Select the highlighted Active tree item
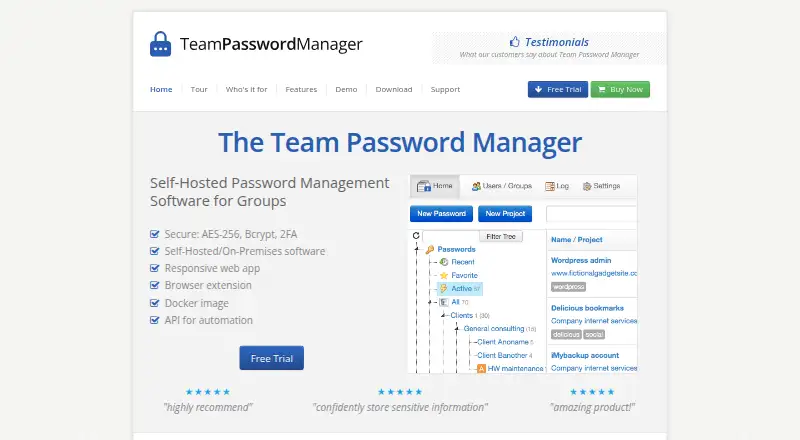The image size is (800, 440). point(461,288)
